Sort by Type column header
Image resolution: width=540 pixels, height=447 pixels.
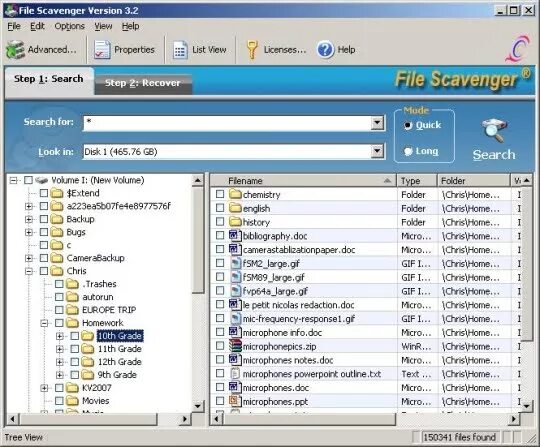(x=417, y=181)
